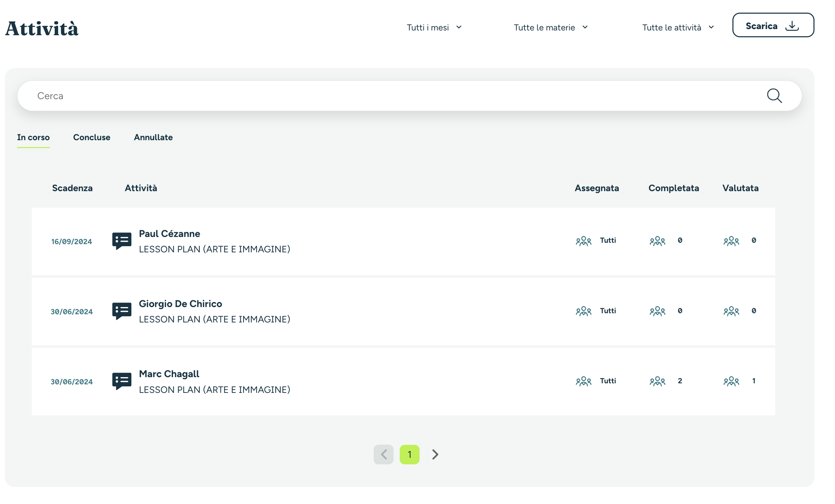
Task: Click Valutata count 1 for Marc Chagall
Action: (x=754, y=381)
